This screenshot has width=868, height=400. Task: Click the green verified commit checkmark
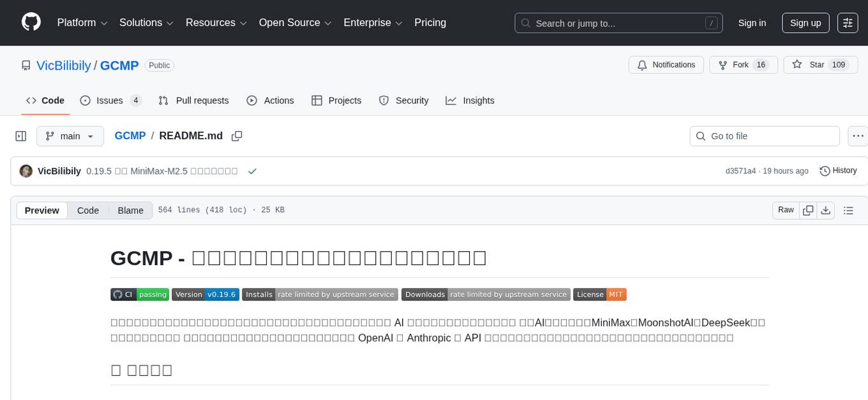click(253, 171)
